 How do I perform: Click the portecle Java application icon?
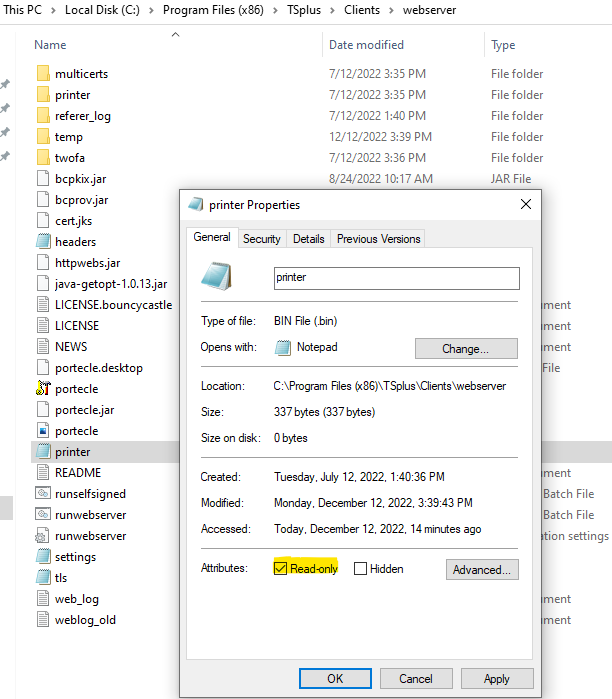click(43, 389)
